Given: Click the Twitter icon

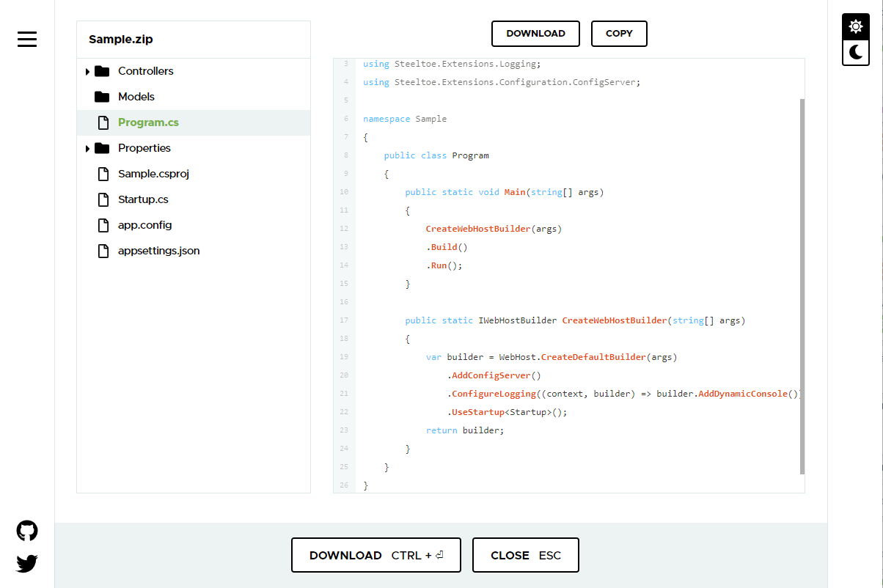Looking at the screenshot, I should [26, 564].
